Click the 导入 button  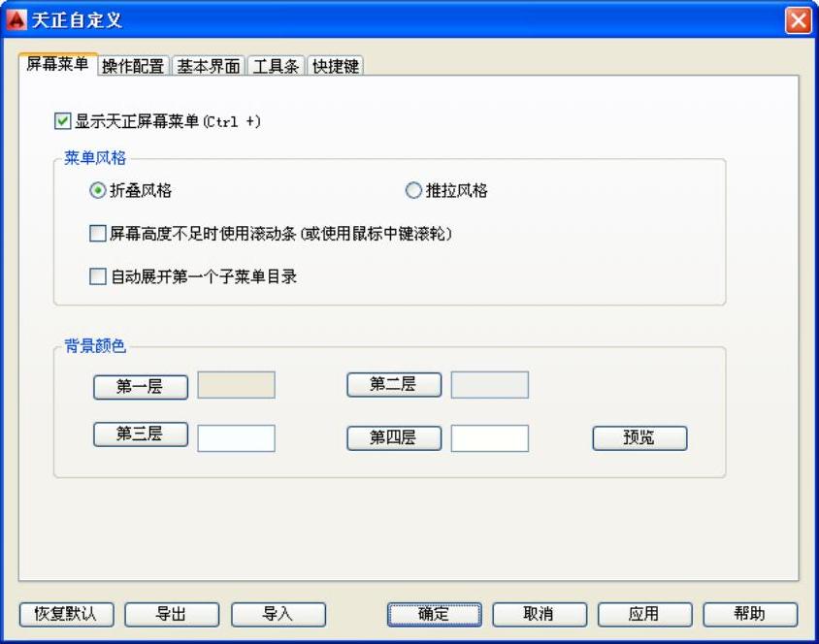coord(278,614)
